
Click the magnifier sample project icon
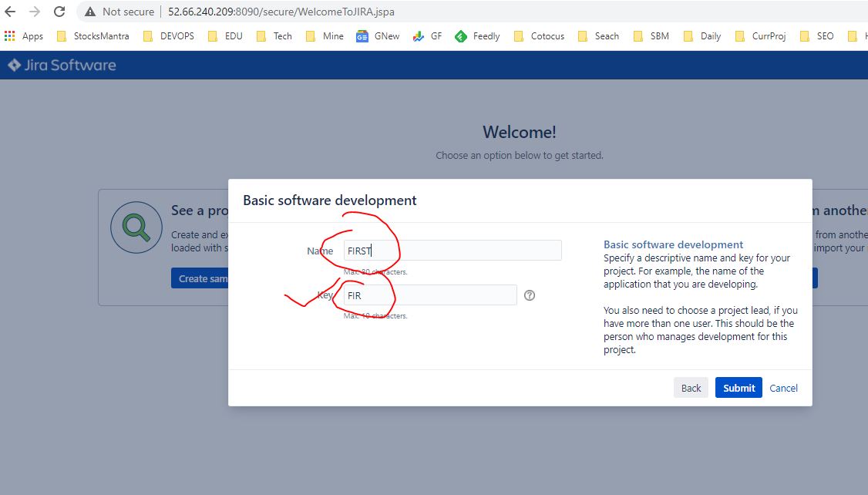click(136, 228)
